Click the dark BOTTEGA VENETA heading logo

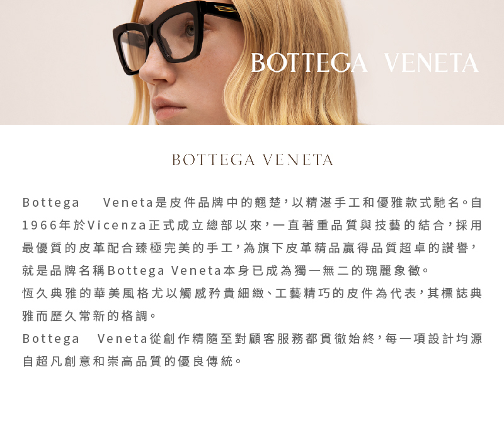(x=253, y=160)
